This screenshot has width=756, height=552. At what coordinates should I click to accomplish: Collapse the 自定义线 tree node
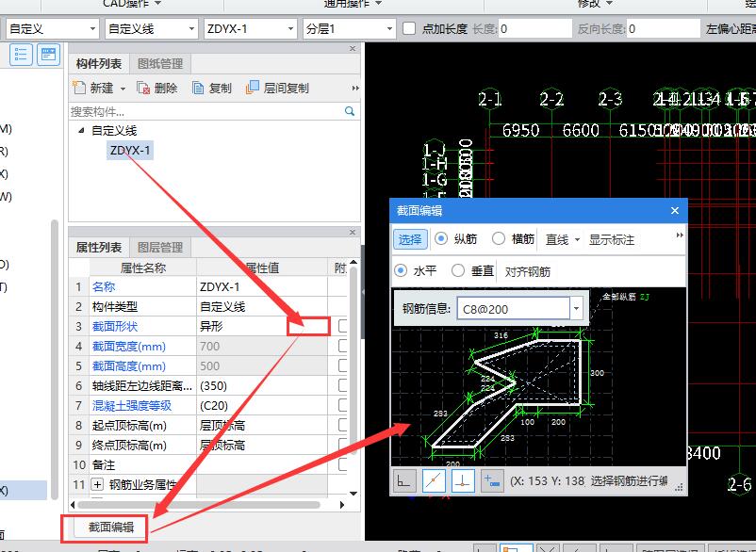pyautogui.click(x=81, y=131)
